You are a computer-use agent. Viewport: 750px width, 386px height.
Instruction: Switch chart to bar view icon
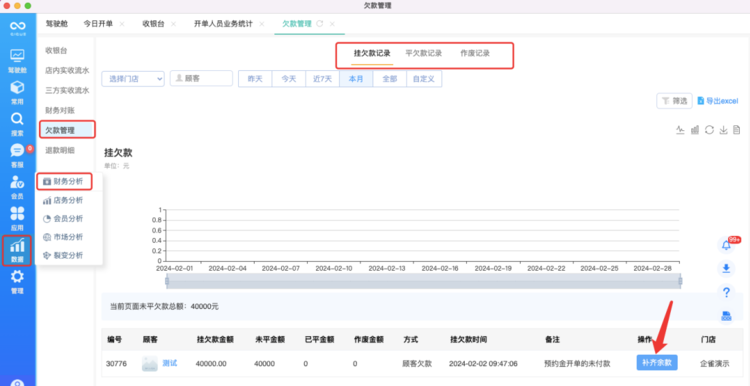(x=695, y=130)
